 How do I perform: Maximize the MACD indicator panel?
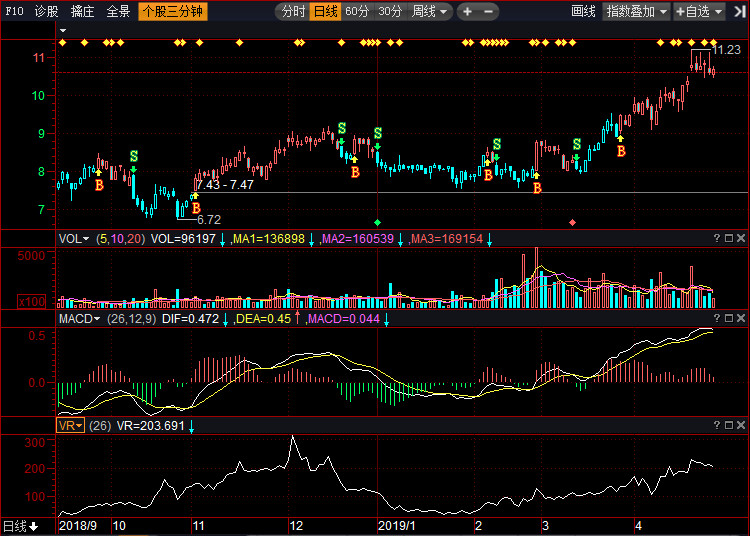729,319
